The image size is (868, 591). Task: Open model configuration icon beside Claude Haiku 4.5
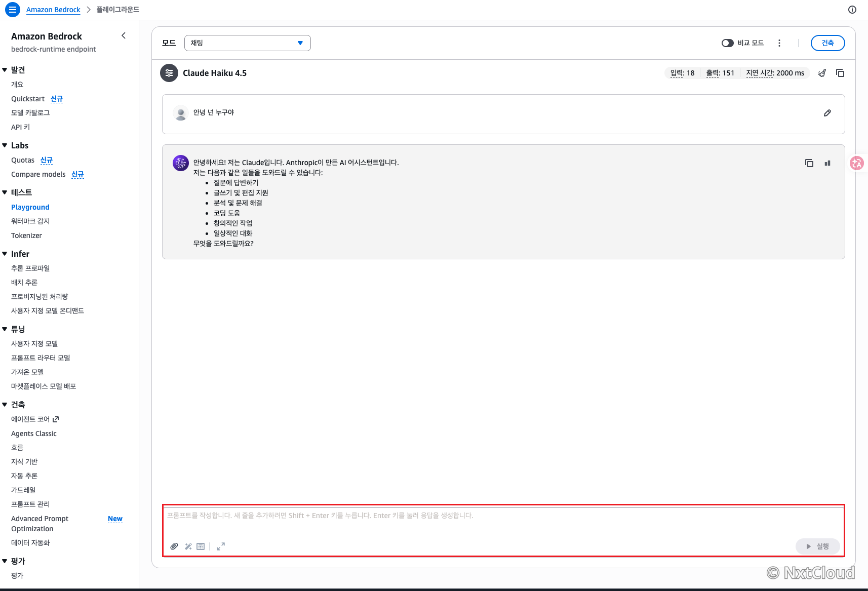point(169,73)
